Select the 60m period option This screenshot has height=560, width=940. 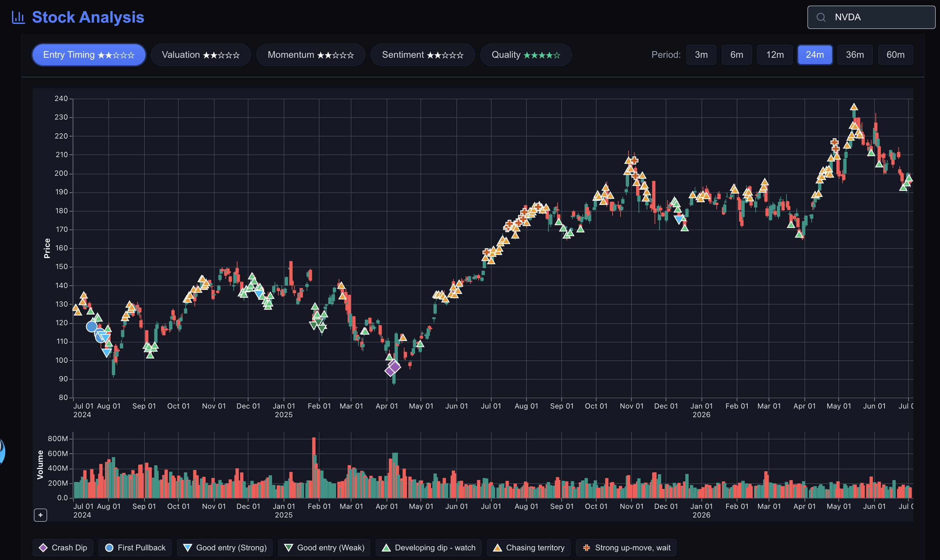click(895, 55)
